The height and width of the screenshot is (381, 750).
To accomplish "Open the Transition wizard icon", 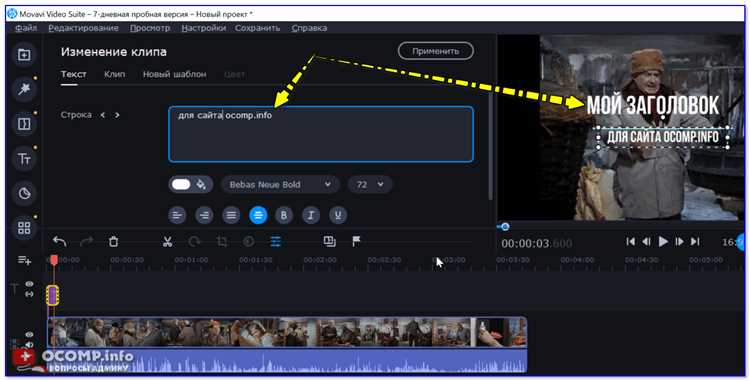I will pyautogui.click(x=329, y=241).
